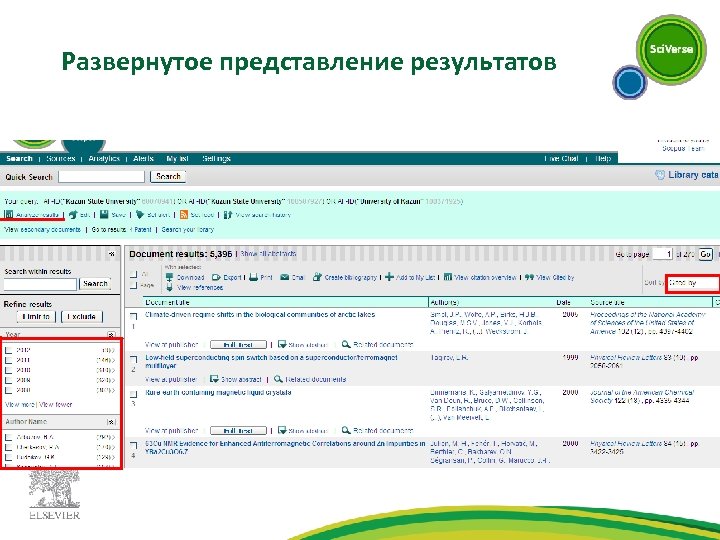Open the Sort by dropdown
Viewport: 720px width, 540px height.
click(x=692, y=283)
